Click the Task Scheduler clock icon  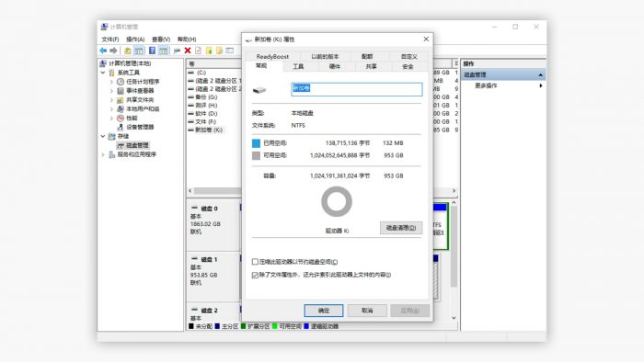(121, 82)
